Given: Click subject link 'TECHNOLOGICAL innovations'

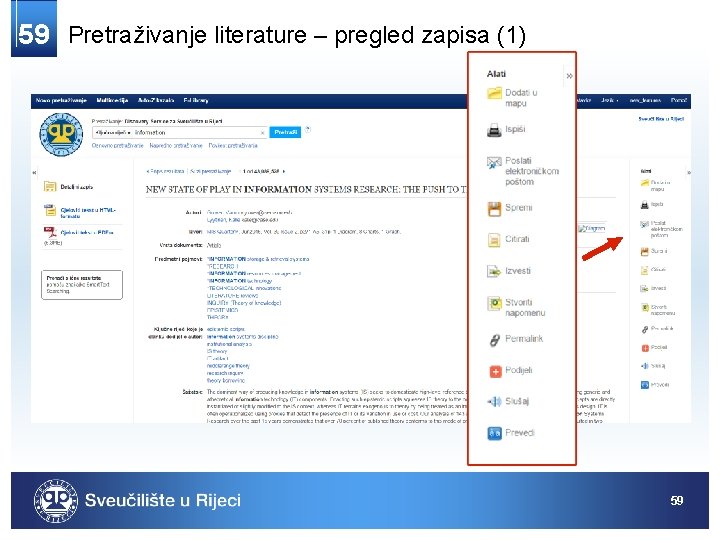Looking at the screenshot, I should tap(244, 288).
